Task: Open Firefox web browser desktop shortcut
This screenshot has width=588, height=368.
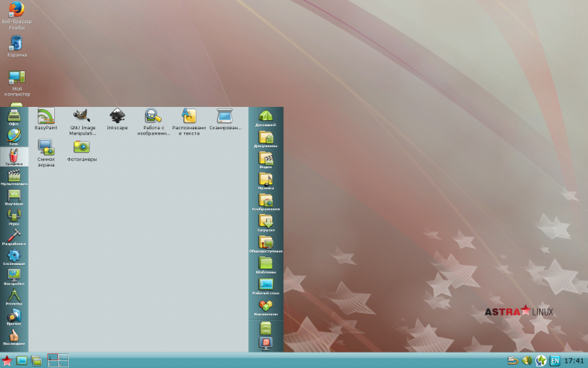Action: 16,15
